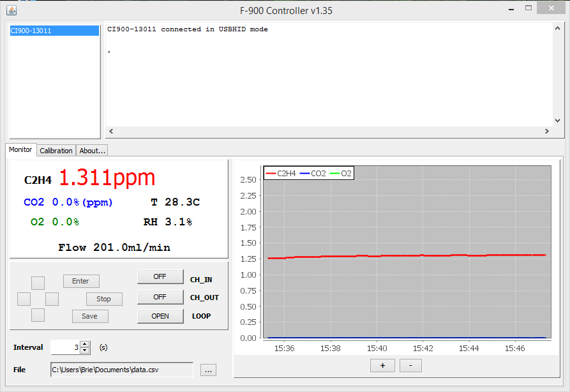570x392 pixels.
Task: Click the log scroll right arrow
Action: pyautogui.click(x=547, y=132)
